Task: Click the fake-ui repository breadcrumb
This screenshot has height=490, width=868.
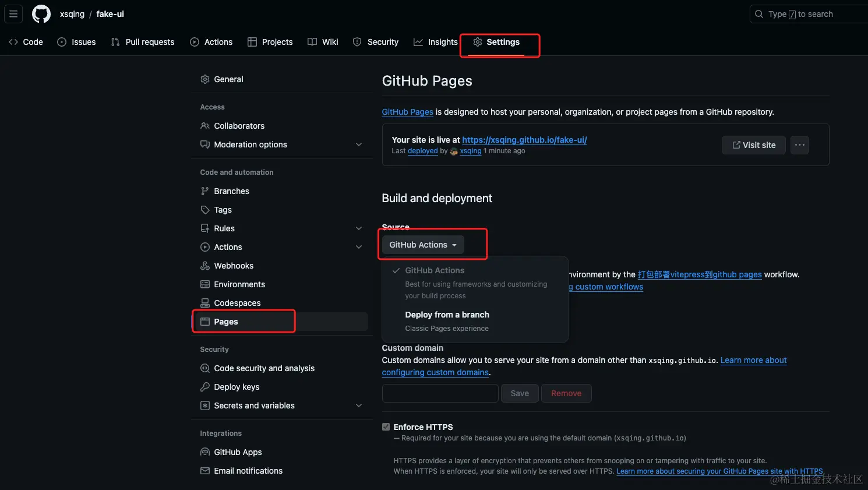Action: [x=110, y=14]
